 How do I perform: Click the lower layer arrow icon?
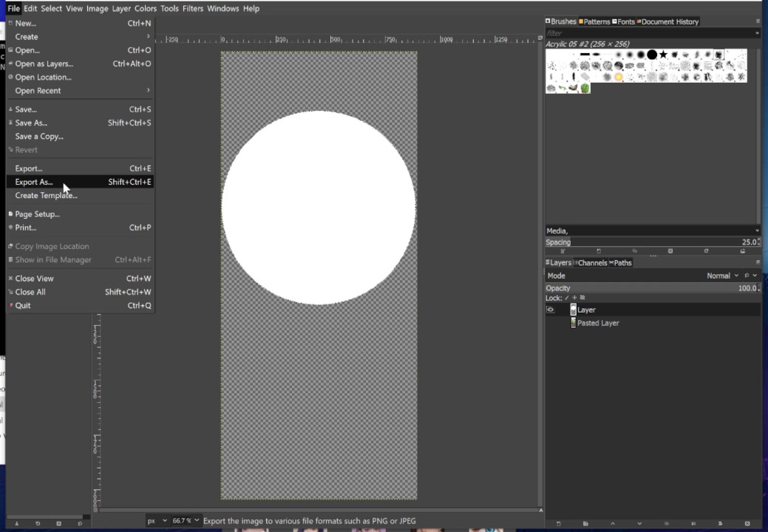(639, 524)
